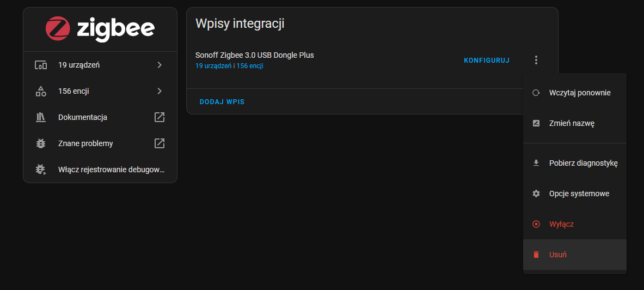
Task: Click the red stop icon beside Wyłącz
Action: [x=536, y=224]
